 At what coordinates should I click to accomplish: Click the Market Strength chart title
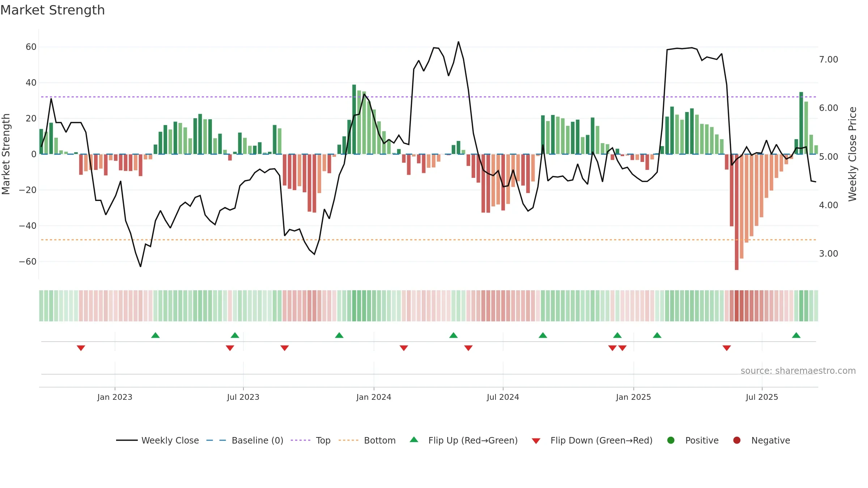pyautogui.click(x=52, y=10)
